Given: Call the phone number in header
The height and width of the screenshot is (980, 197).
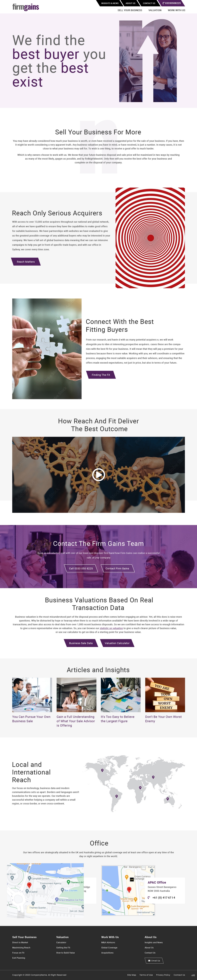Looking at the screenshot, I should (172, 3).
